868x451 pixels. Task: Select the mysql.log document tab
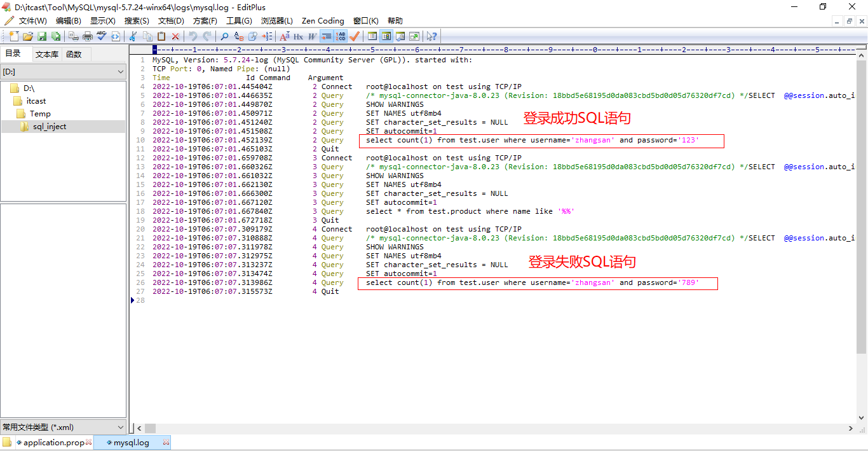(x=132, y=443)
